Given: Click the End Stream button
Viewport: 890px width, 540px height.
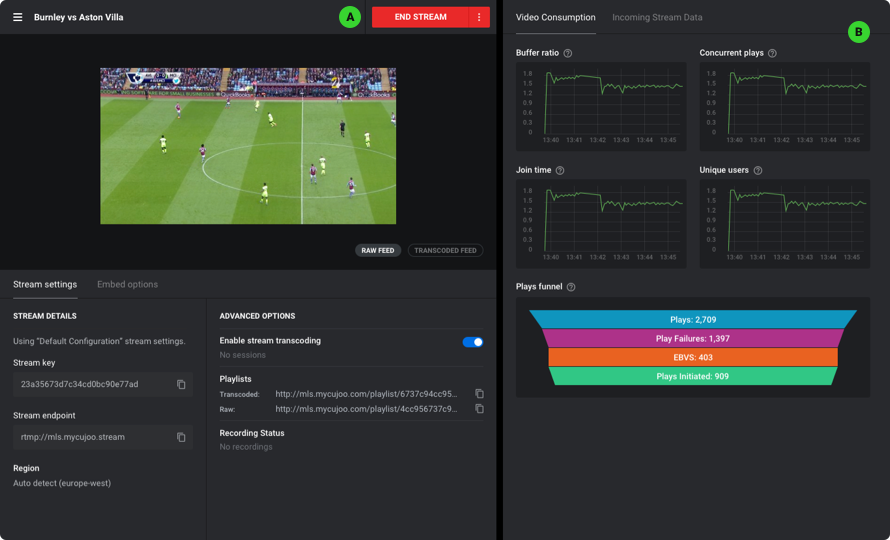Looking at the screenshot, I should pos(421,17).
